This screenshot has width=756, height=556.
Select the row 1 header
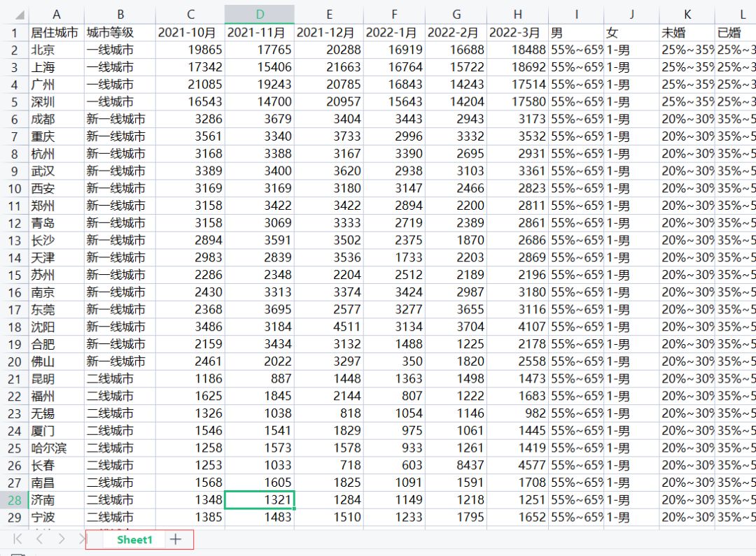click(14, 33)
